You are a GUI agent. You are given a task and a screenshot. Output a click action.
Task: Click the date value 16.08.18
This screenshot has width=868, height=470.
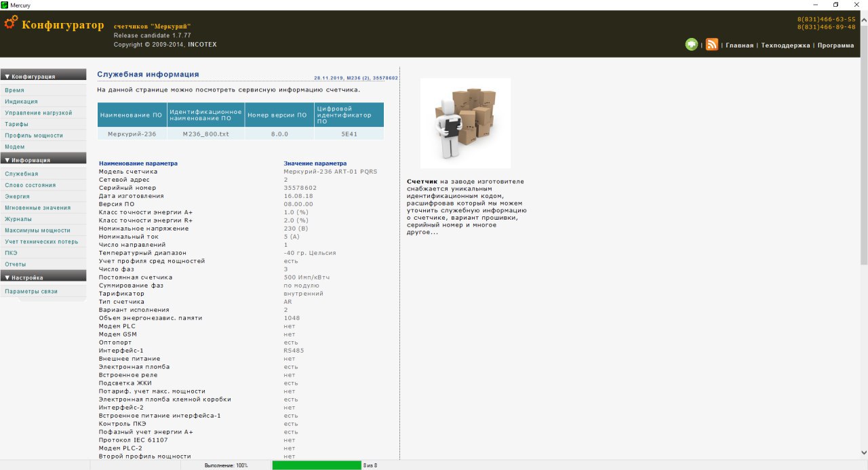[x=298, y=196]
